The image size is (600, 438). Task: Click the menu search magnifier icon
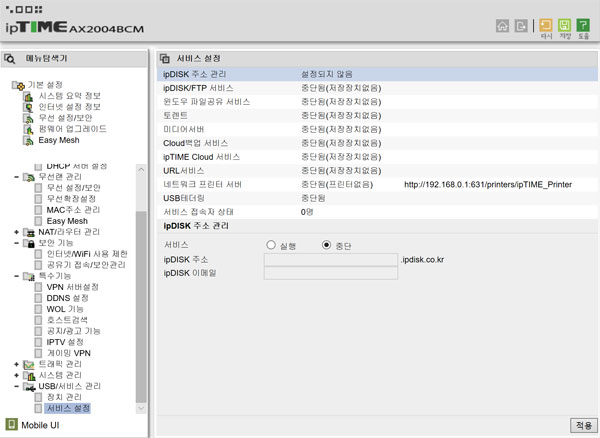(x=10, y=59)
